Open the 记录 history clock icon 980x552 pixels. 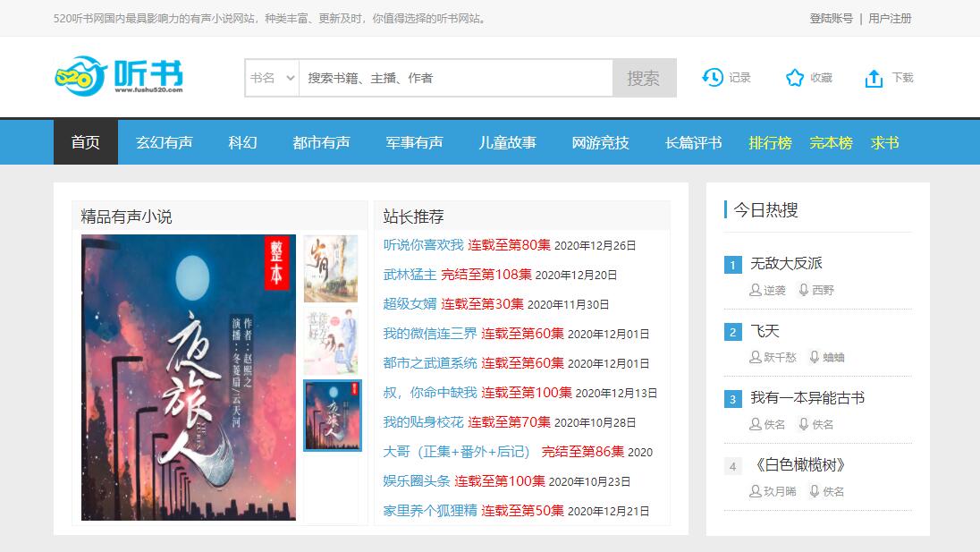[x=712, y=78]
